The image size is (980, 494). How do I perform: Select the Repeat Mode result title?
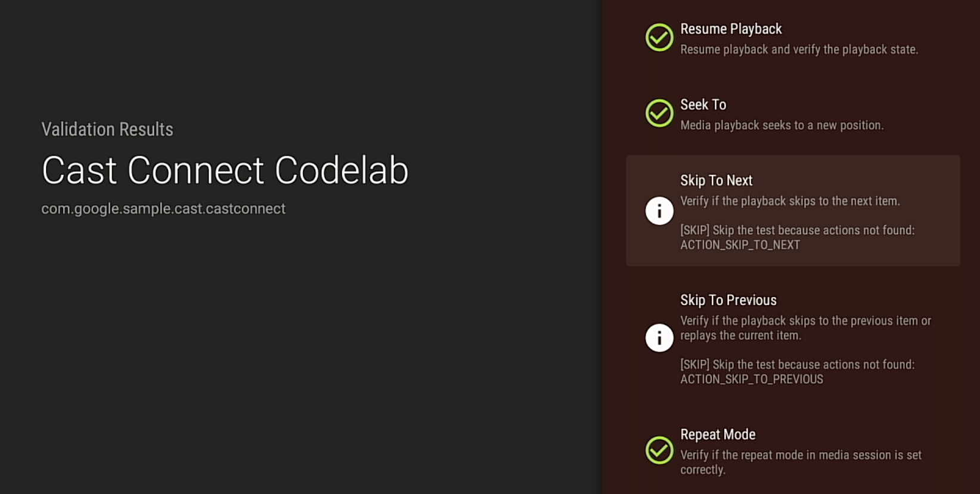[x=718, y=434]
